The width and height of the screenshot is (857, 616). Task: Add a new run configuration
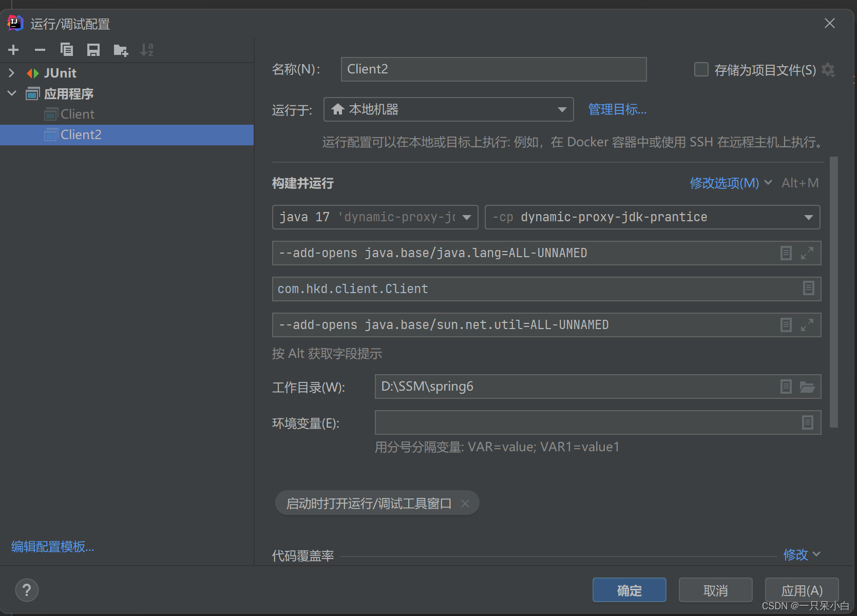pos(14,50)
